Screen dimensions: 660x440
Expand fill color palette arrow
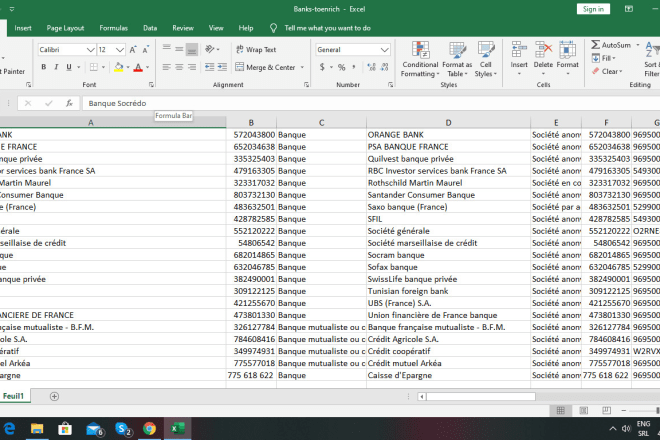pyautogui.click(x=128, y=67)
